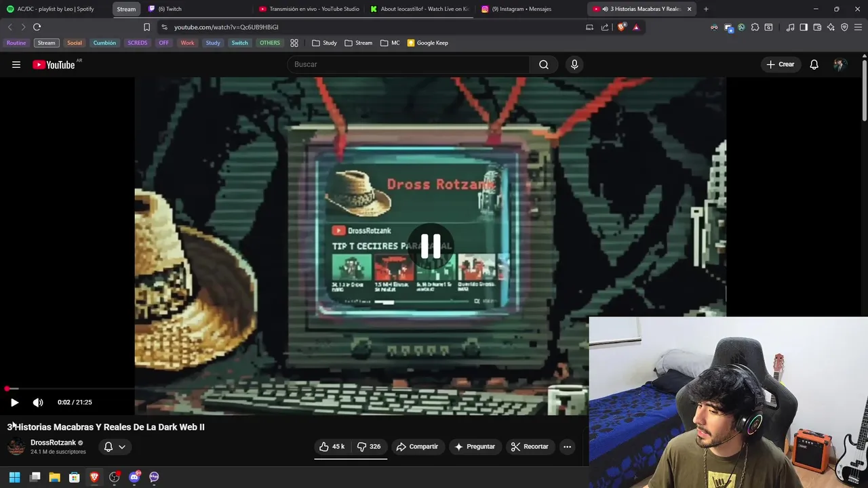Go forward with the browser forward arrow

[x=23, y=27]
